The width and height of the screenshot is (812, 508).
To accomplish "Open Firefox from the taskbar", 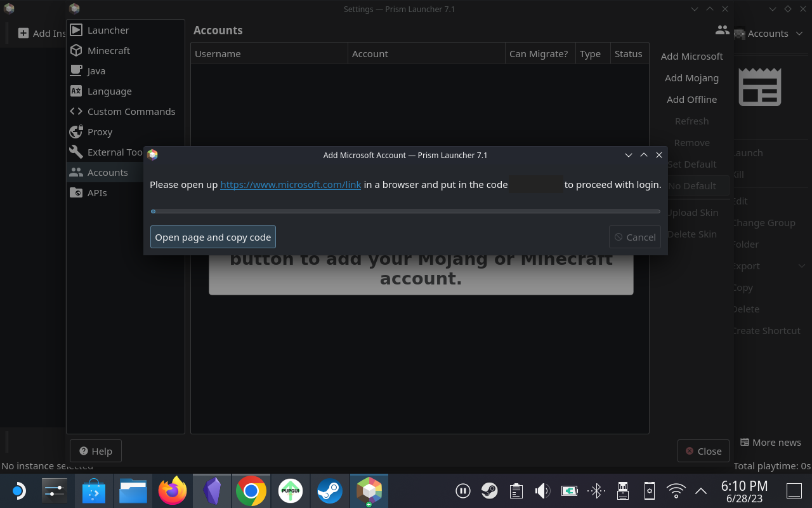I will 172,490.
